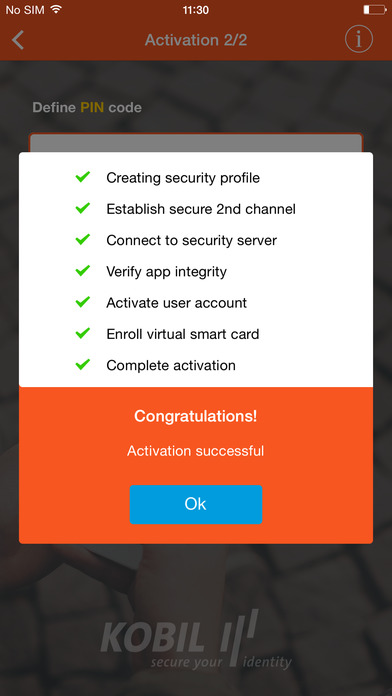Select the PIN code input field
Image resolution: width=392 pixels, height=696 pixels.
coord(196,143)
